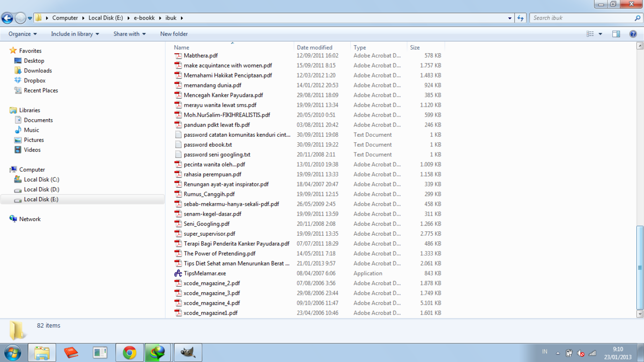Open the Videos library
Screen dimensions: 644x362
tap(32, 150)
